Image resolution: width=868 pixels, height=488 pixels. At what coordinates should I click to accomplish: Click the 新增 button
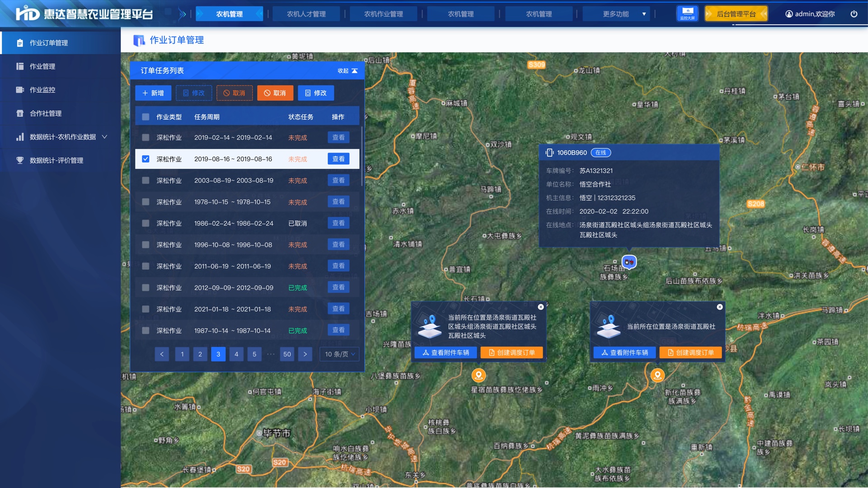(x=153, y=93)
